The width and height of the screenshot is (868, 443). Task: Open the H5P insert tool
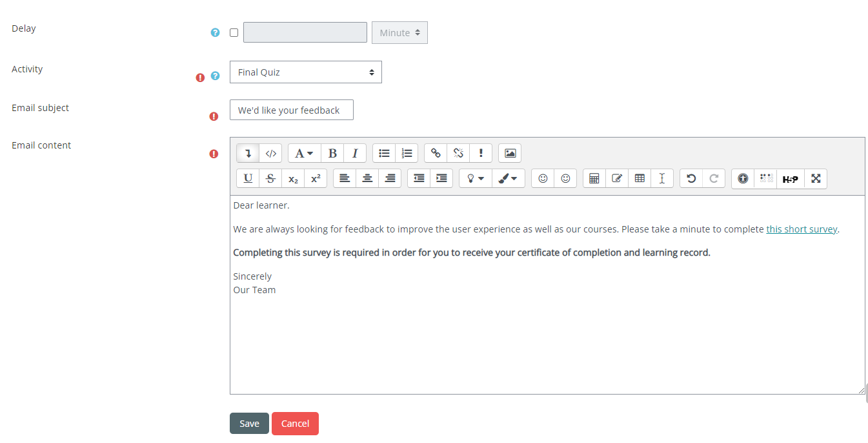click(x=790, y=179)
